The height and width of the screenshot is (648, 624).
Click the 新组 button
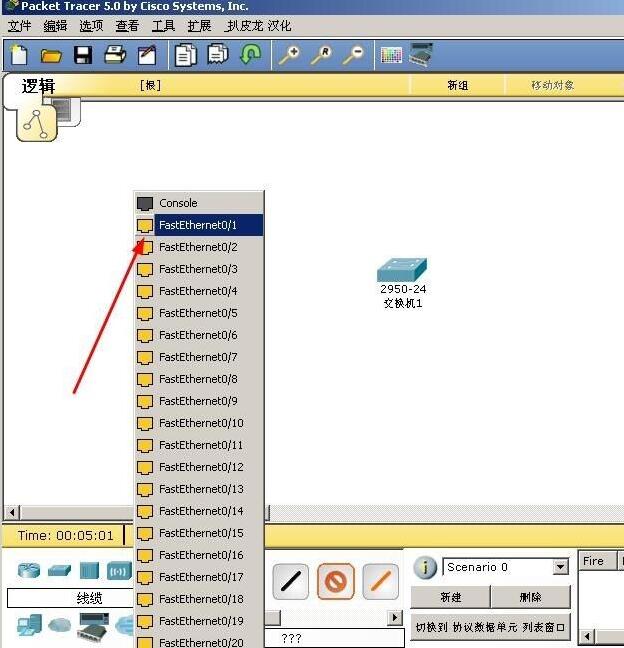coord(457,85)
